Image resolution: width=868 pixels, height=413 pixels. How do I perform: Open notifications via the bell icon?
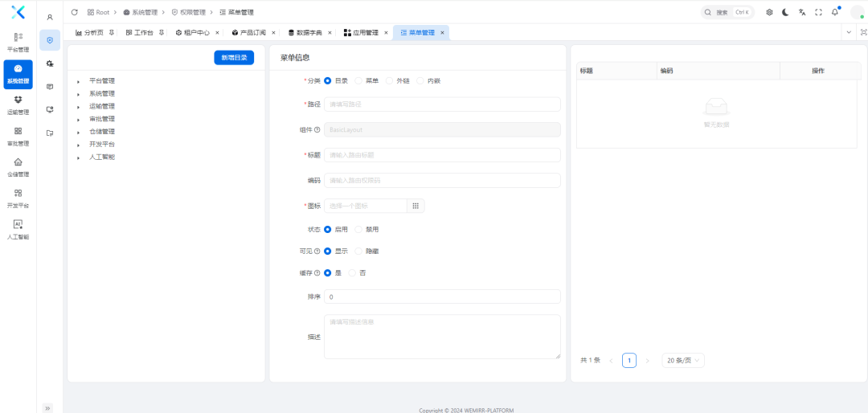click(x=834, y=12)
